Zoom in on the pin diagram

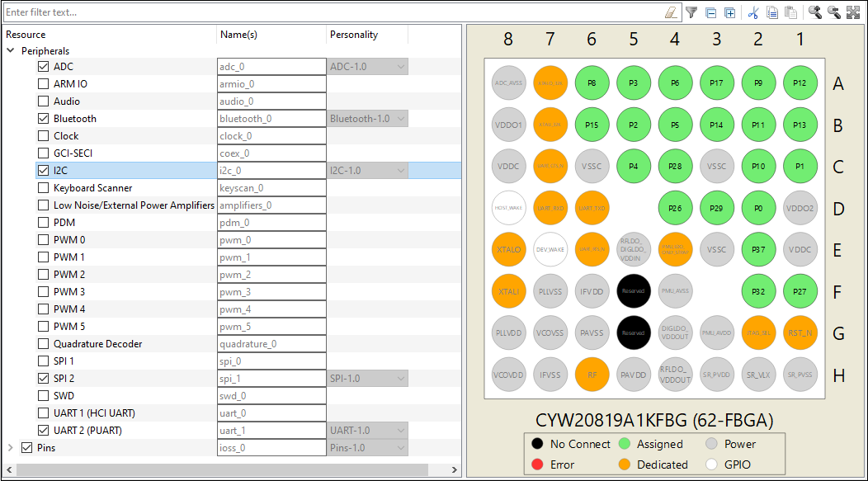815,12
